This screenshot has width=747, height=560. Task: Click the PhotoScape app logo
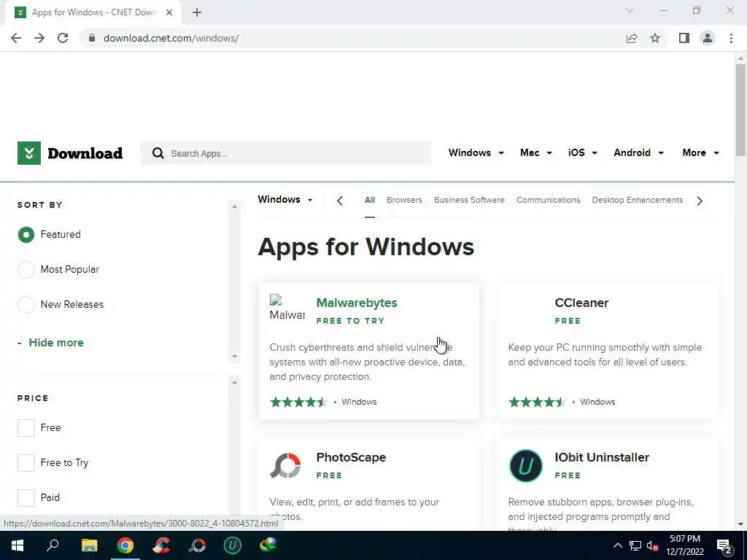285,465
